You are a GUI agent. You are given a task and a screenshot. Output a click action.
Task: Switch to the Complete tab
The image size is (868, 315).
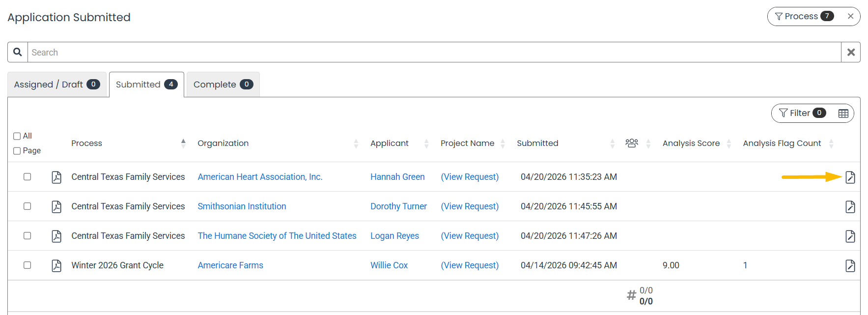(x=223, y=85)
